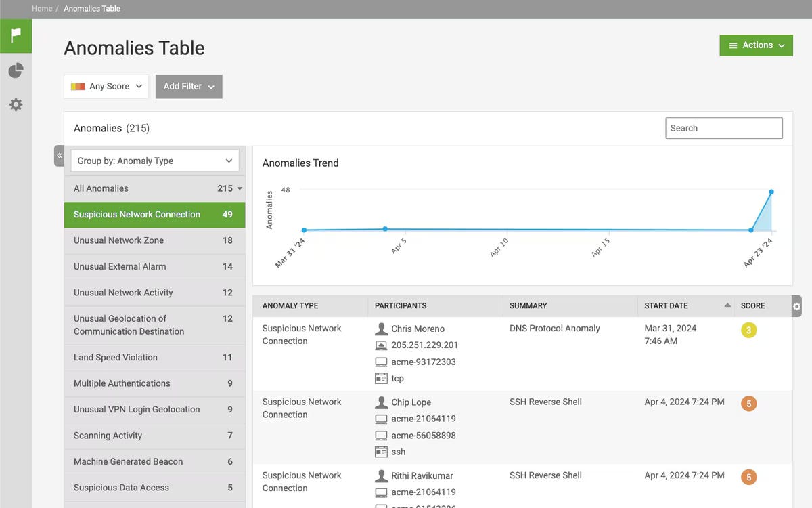Collapse the group panel with double-chevron icon
This screenshot has width=812, height=508.
point(59,156)
